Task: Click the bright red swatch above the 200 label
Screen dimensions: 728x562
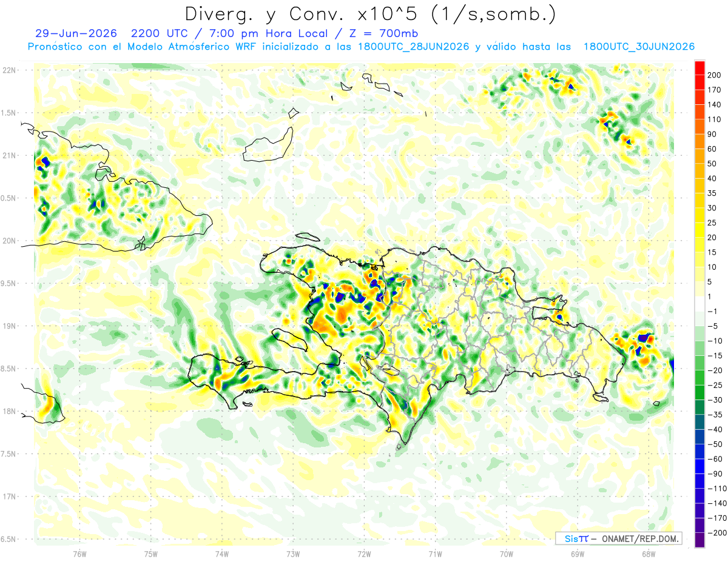Action: [699, 67]
